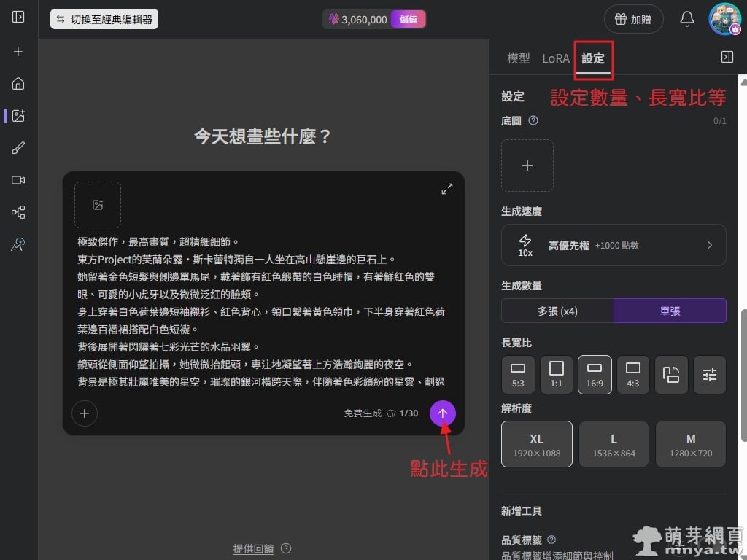Select the paintbrush tool in sidebar
The height and width of the screenshot is (560, 747).
pos(18,148)
